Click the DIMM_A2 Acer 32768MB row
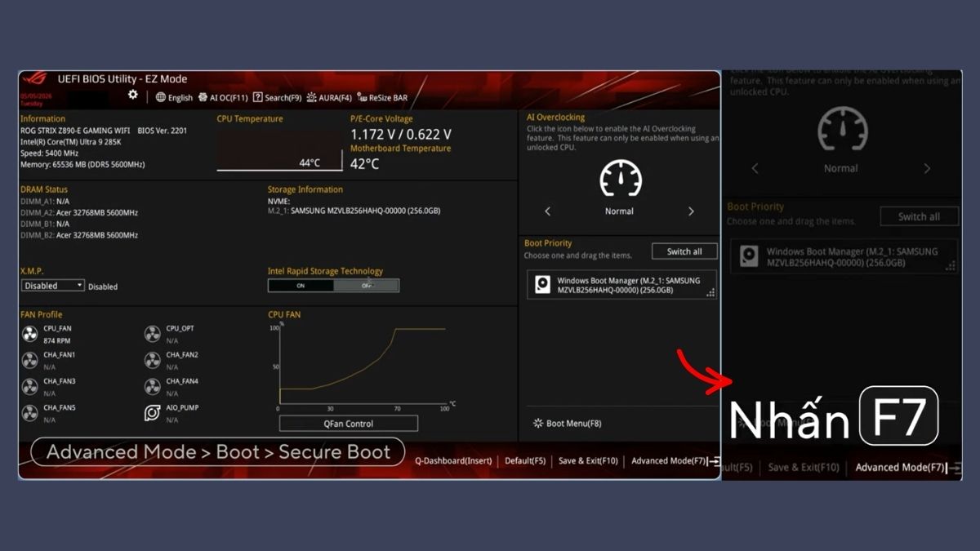The width and height of the screenshot is (980, 551). pyautogui.click(x=79, y=212)
